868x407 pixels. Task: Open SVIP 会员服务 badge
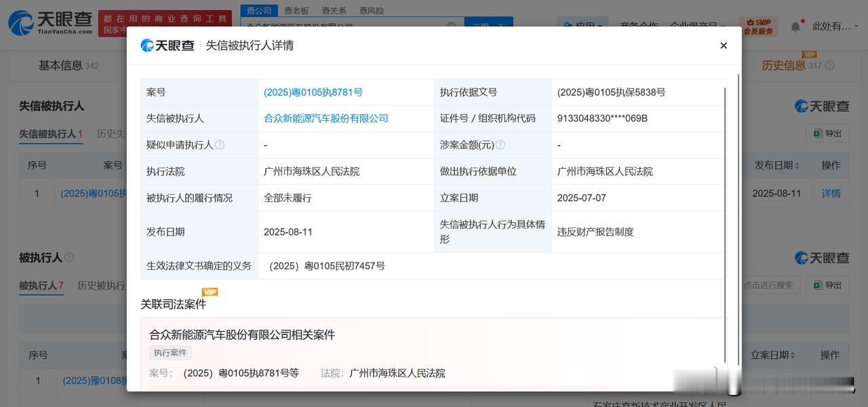[x=758, y=26]
